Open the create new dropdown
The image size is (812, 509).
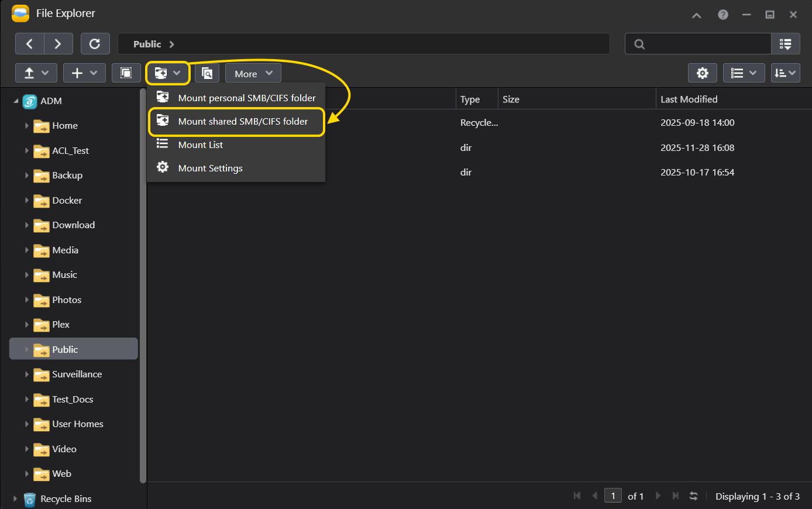pos(84,73)
